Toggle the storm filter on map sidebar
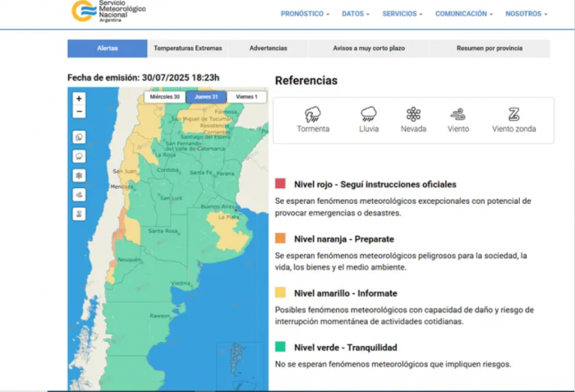 tap(80, 136)
